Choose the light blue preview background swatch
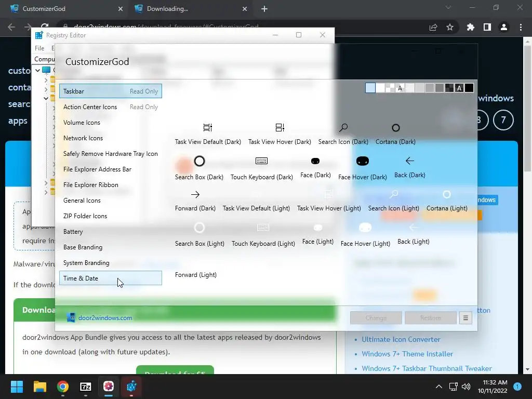 (x=370, y=88)
